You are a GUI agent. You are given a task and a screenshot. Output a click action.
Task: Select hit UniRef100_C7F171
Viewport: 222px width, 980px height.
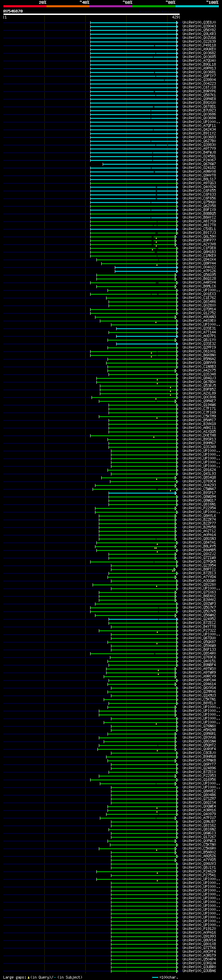199,408
